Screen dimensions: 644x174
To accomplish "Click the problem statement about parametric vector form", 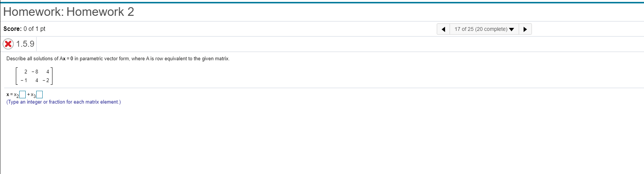I will (x=118, y=58).
